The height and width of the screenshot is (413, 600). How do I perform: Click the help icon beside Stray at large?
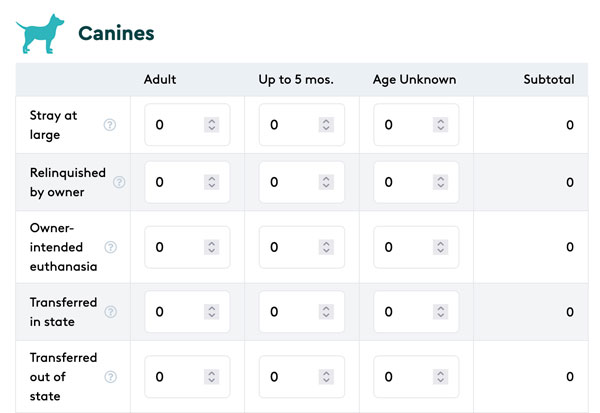point(110,125)
